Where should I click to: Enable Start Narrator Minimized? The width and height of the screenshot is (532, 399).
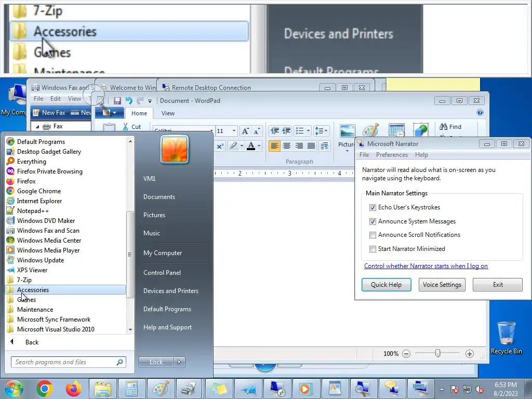click(x=373, y=249)
